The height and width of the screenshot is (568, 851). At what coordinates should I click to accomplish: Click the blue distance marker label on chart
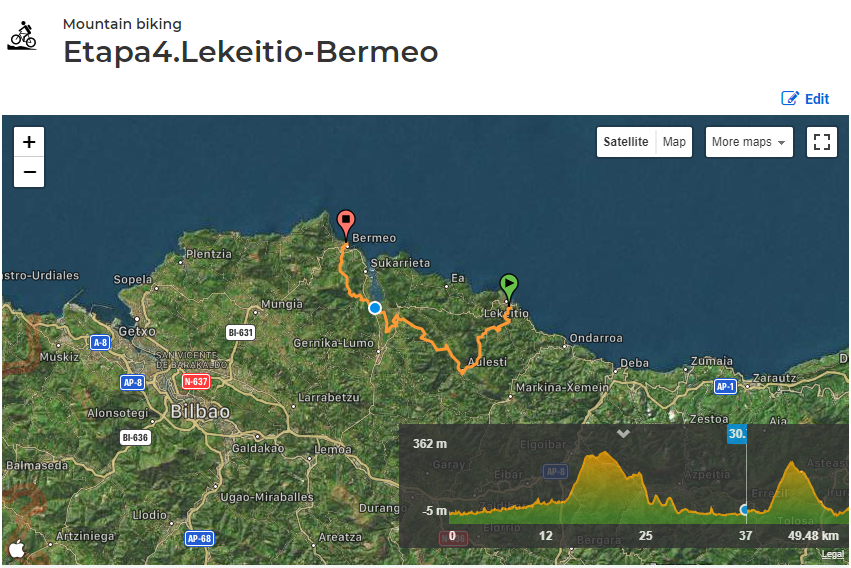click(x=737, y=434)
